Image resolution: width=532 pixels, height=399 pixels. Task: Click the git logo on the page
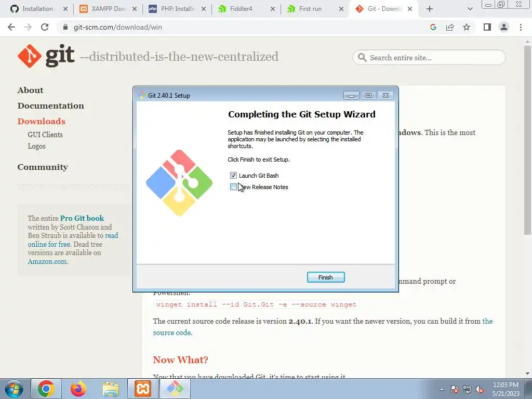pyautogui.click(x=46, y=56)
